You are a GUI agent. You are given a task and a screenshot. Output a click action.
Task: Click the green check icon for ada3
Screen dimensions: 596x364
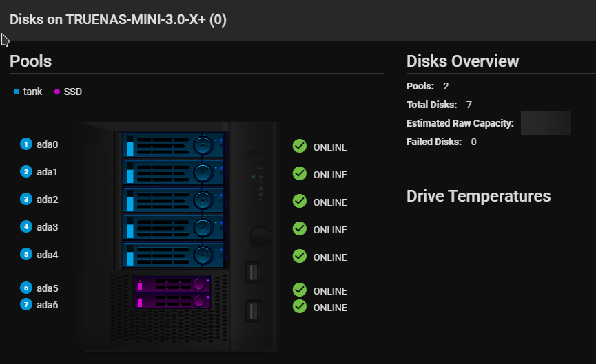pos(300,228)
